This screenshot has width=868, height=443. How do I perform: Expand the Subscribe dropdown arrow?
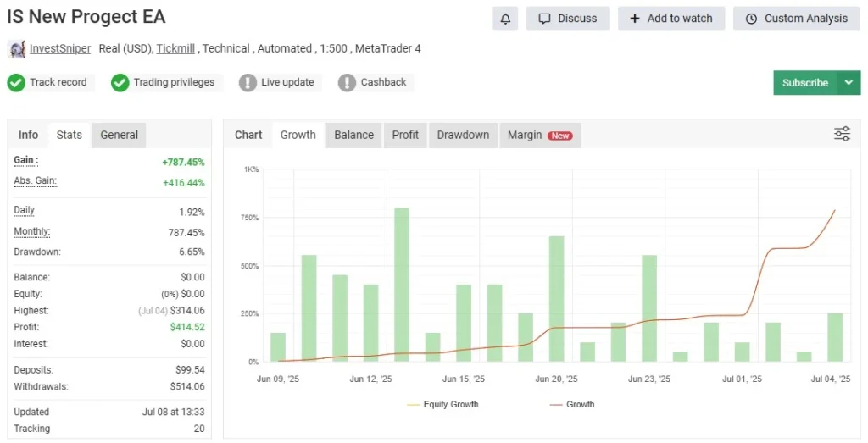pyautogui.click(x=849, y=83)
